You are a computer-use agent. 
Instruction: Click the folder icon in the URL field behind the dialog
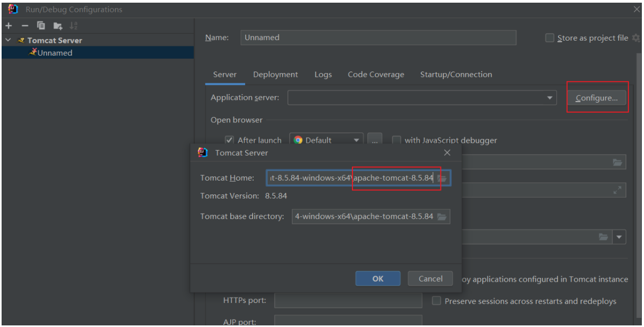pos(617,162)
